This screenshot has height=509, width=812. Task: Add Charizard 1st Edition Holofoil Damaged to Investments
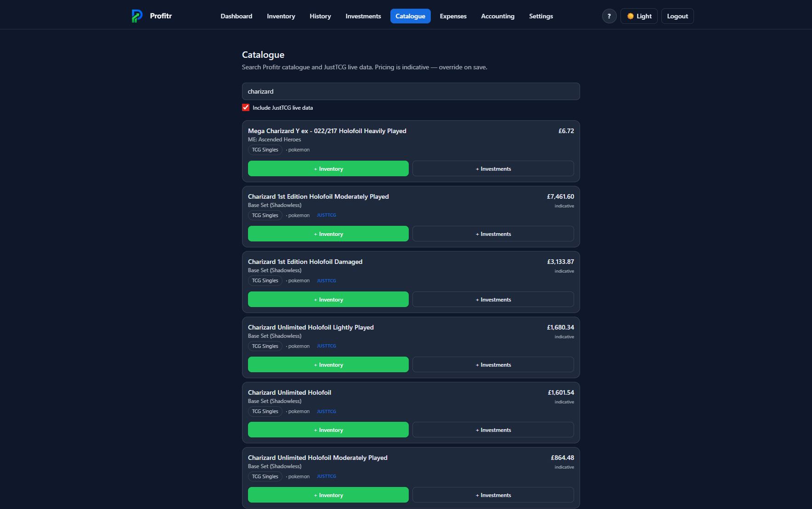[x=493, y=299]
